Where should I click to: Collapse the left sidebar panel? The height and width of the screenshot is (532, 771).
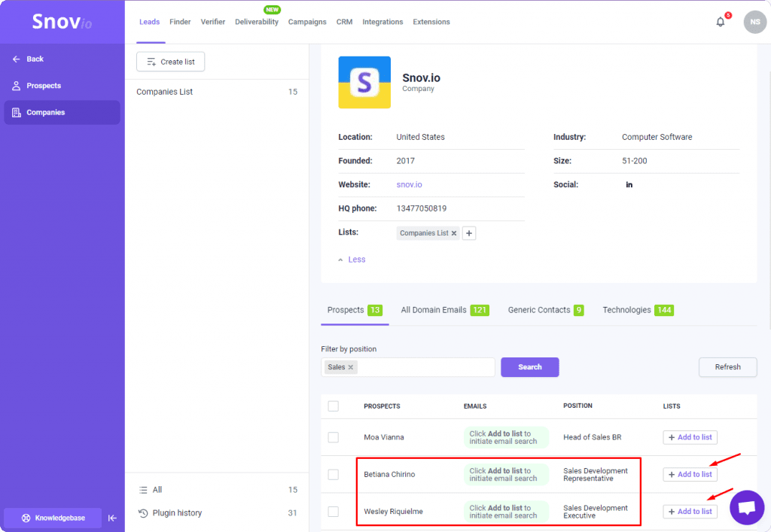tap(112, 518)
